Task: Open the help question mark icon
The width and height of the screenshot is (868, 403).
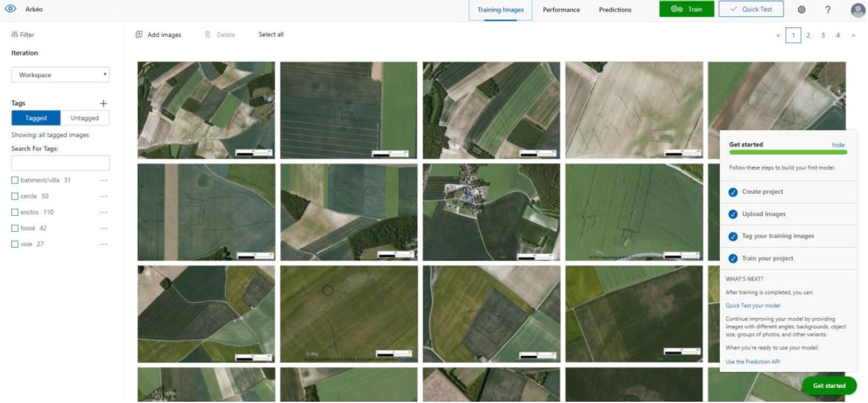Action: pyautogui.click(x=828, y=10)
